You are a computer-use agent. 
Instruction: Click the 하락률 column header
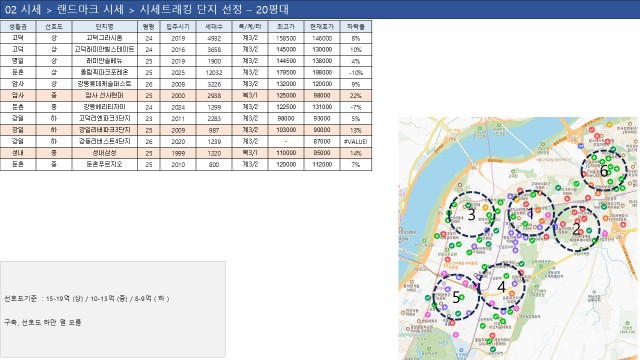point(356,27)
